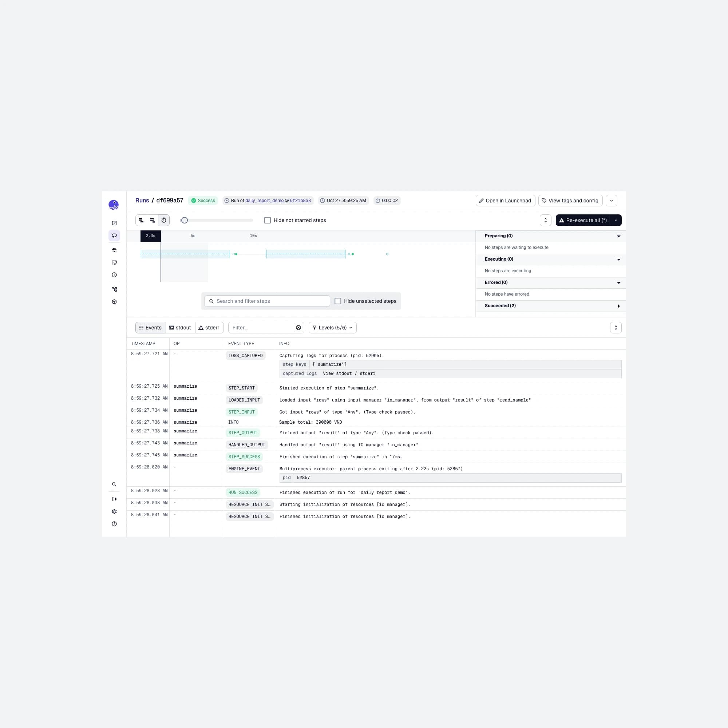Open the Re-execute options dropdown arrow
Screen dimensions: 728x728
tap(616, 220)
